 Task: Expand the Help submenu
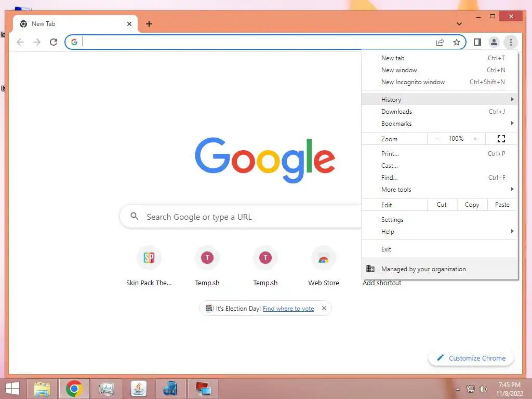(440, 231)
